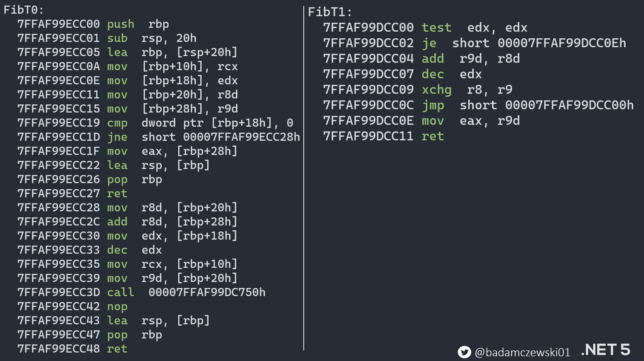Viewport: 644px width, 361px height.
Task: Click the vertical divider between listings
Action: [x=304, y=177]
